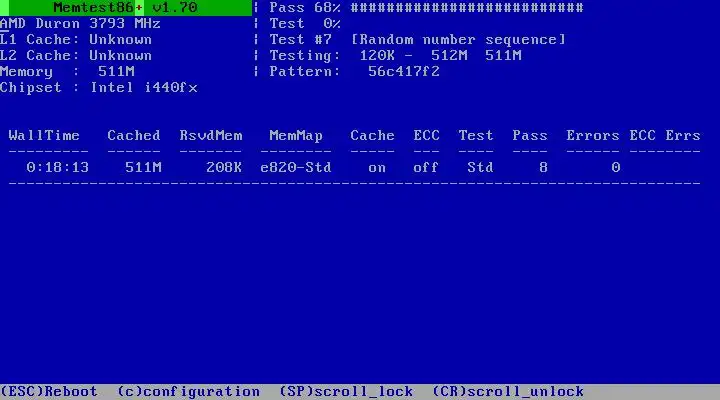Select the (SP)scroll_lock option

click(346, 391)
